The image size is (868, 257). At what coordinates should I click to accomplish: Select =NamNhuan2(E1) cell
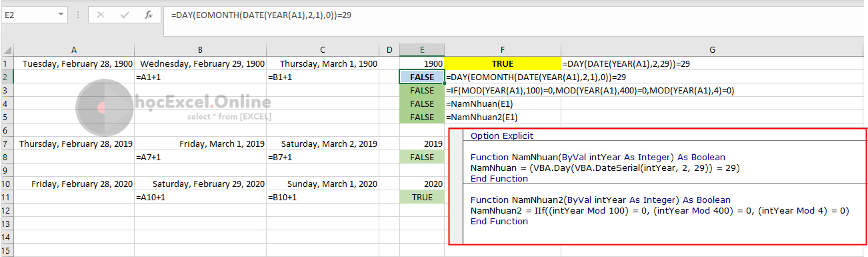(x=503, y=117)
